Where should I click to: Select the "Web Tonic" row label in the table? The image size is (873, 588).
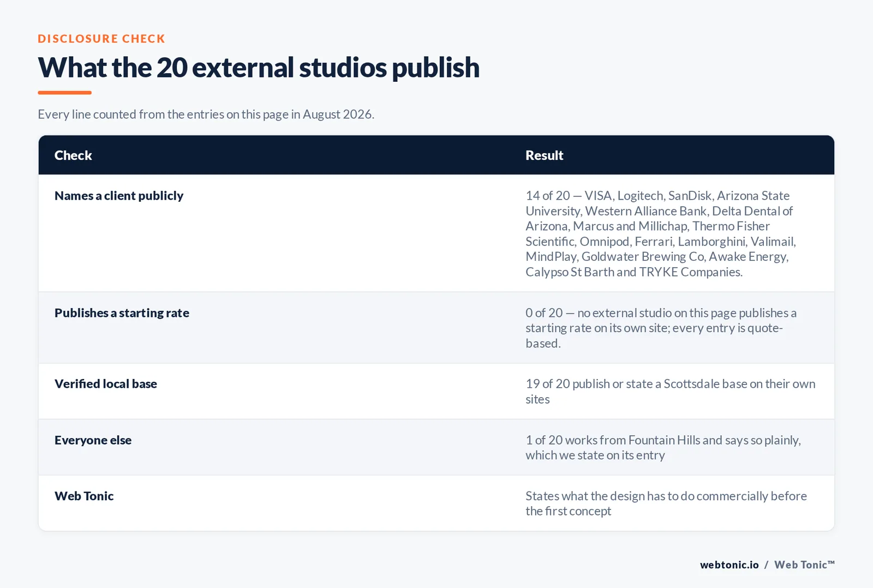pyautogui.click(x=84, y=496)
